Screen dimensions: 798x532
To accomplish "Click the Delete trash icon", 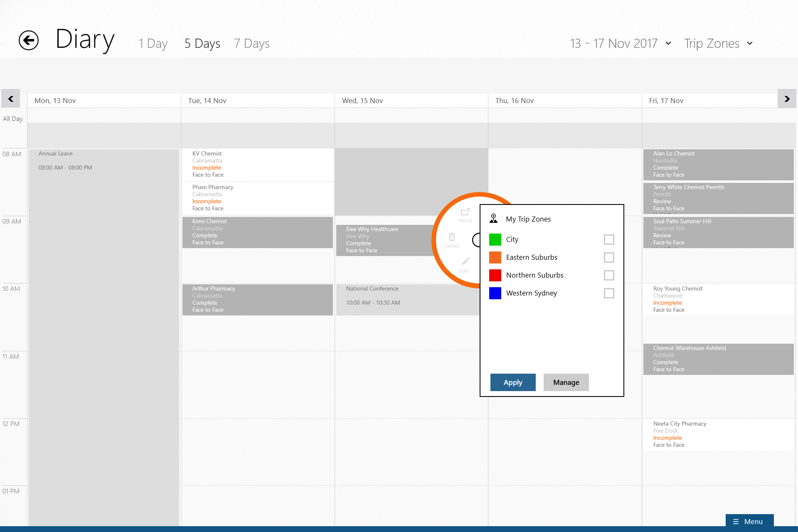I will click(x=452, y=238).
